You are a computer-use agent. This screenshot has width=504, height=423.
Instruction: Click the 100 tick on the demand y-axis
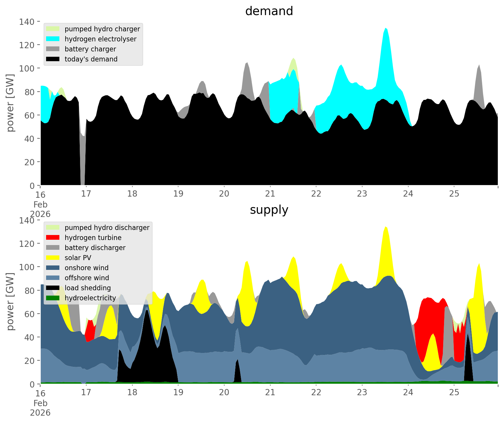[27, 68]
